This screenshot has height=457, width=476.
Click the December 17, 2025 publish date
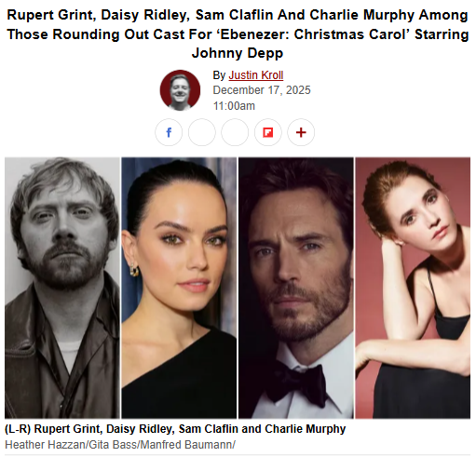262,90
